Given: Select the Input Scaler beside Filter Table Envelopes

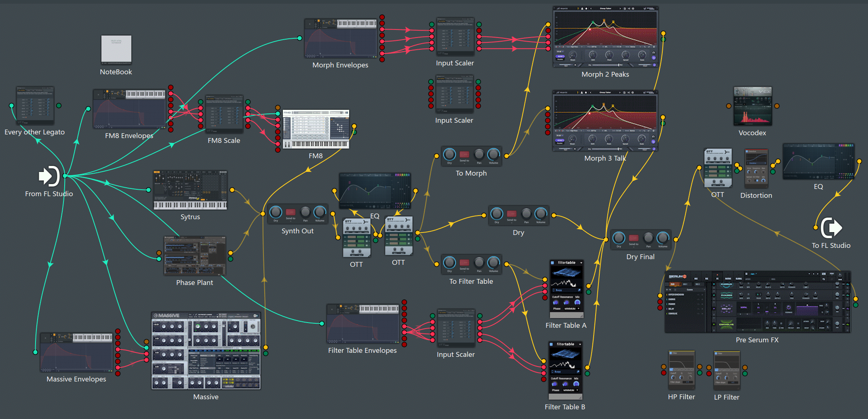Looking at the screenshot, I should pos(456,328).
